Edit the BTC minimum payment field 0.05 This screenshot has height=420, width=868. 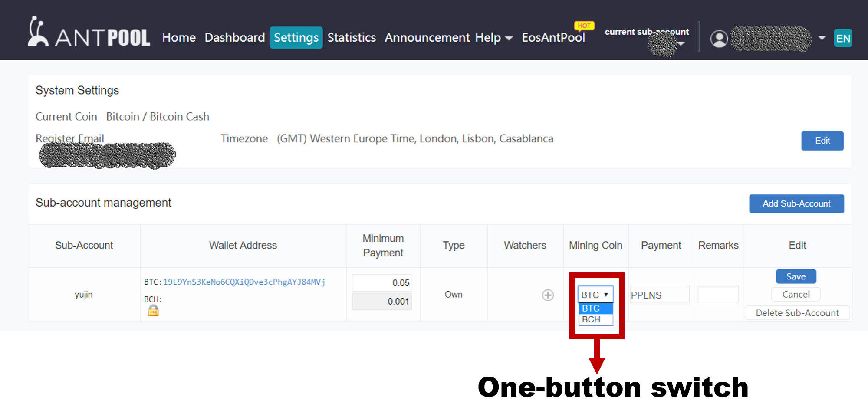point(381,283)
